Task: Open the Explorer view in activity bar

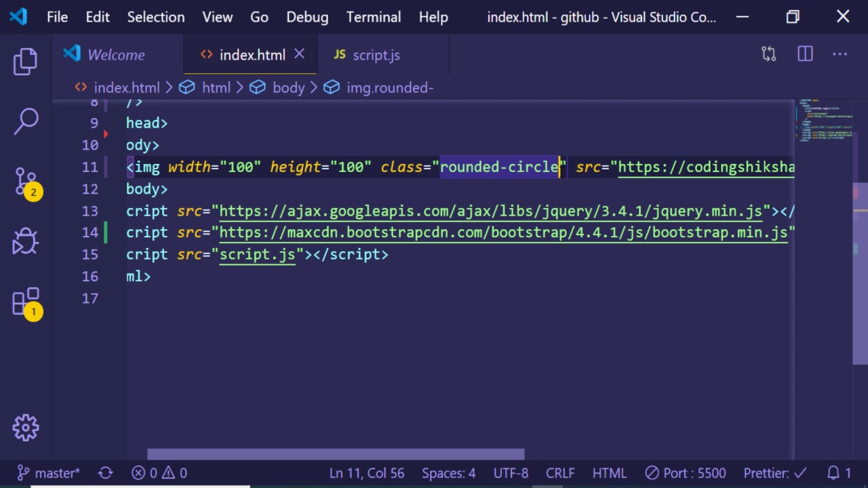Action: [26, 62]
